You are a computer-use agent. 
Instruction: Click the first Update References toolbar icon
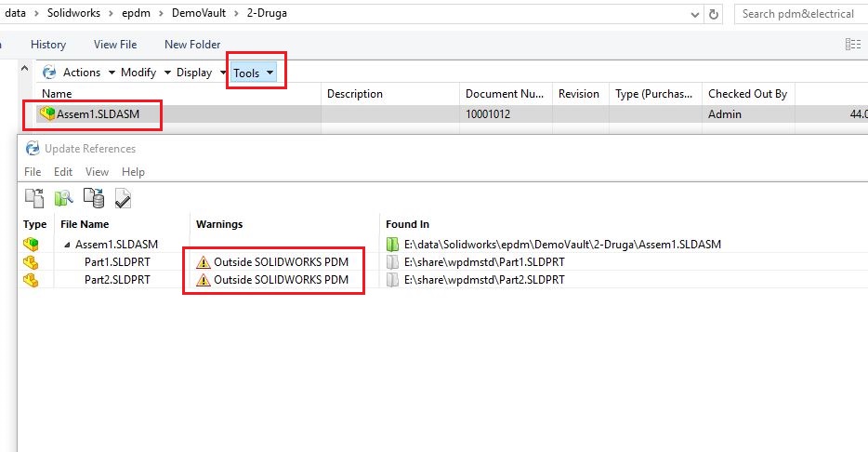34,197
